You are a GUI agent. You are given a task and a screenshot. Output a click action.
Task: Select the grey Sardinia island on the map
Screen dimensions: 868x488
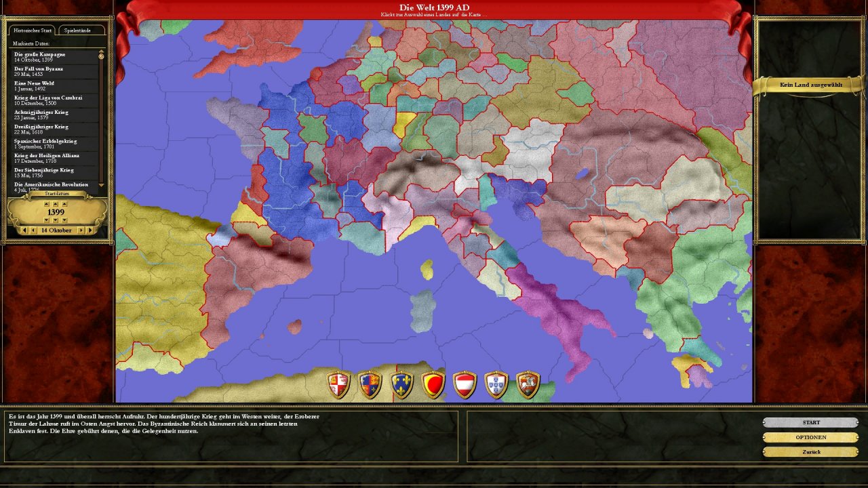(x=423, y=311)
